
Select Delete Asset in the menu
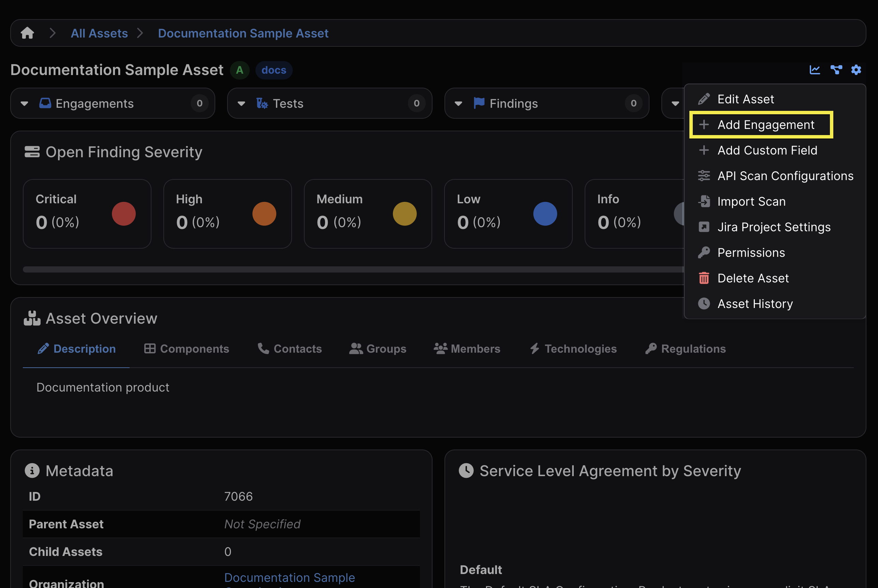click(753, 278)
